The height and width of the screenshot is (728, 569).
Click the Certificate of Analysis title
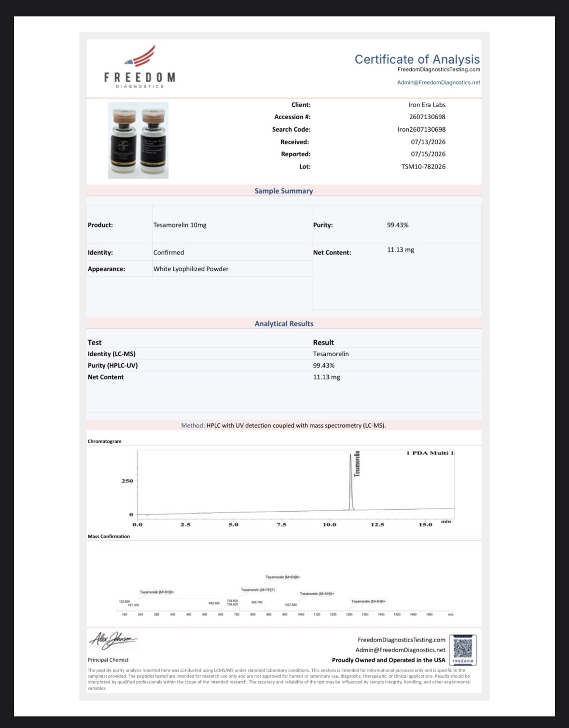[417, 59]
